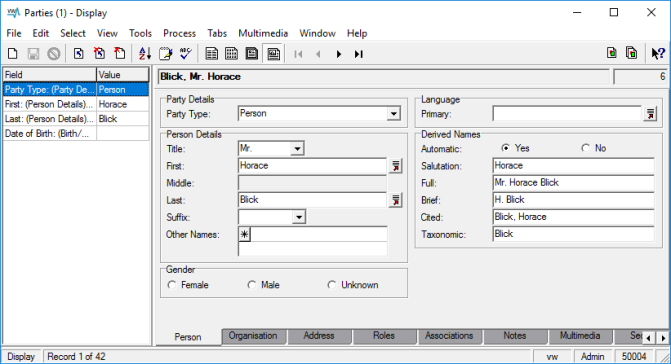Click the lookup icon beside Primary language
This screenshot has width=671, height=364.
tap(650, 114)
